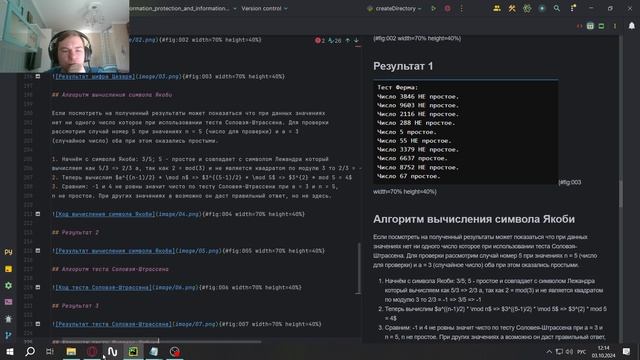Click the Алгоритм теста Соловея-Штрассена heading in editor

[110, 269]
